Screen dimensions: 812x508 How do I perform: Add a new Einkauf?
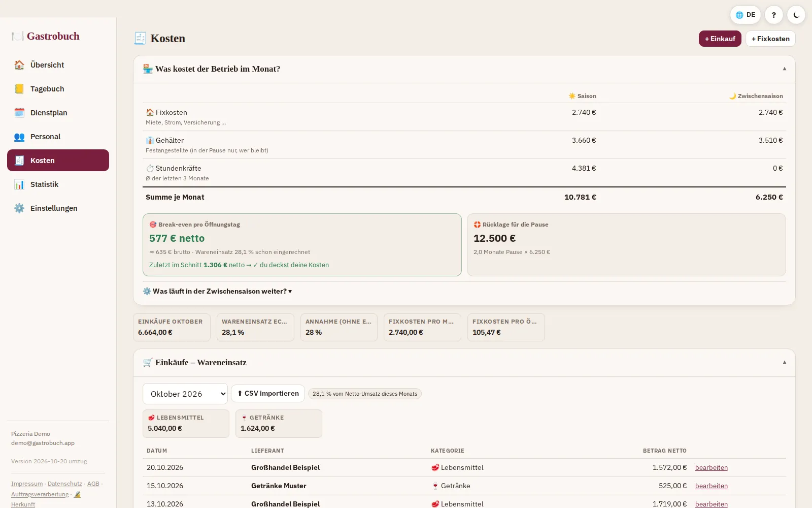point(720,39)
